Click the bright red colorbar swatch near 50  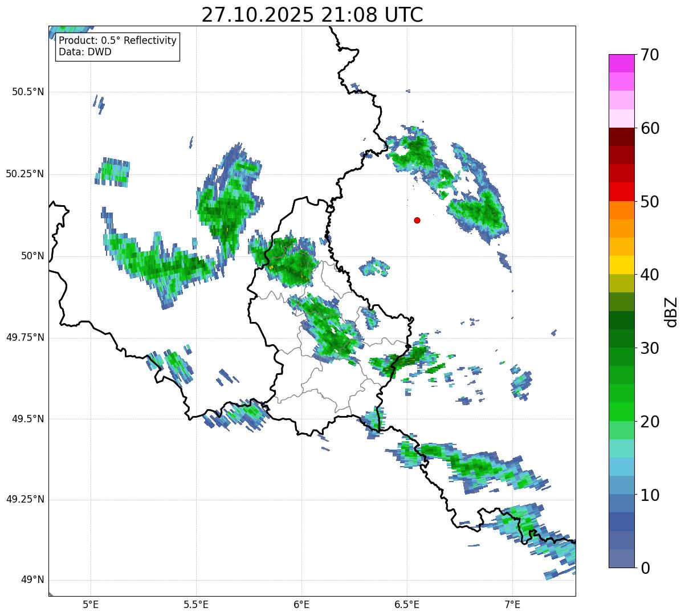pos(621,192)
